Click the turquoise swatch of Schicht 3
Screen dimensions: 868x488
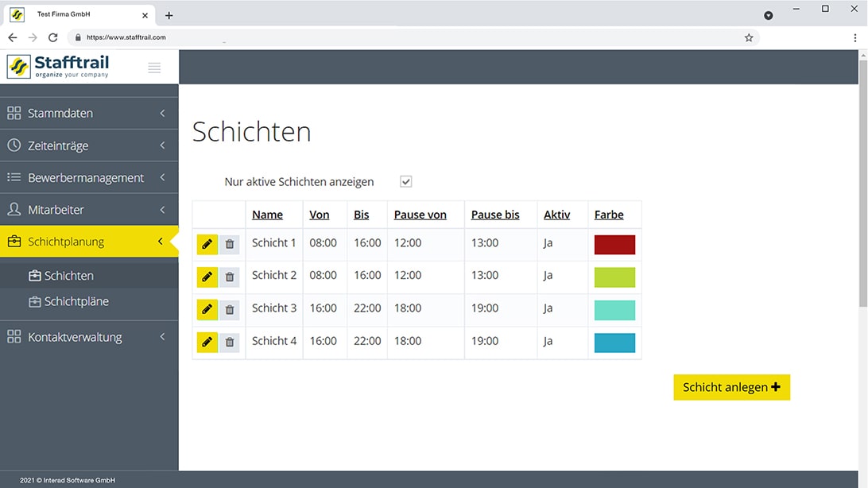pos(614,310)
